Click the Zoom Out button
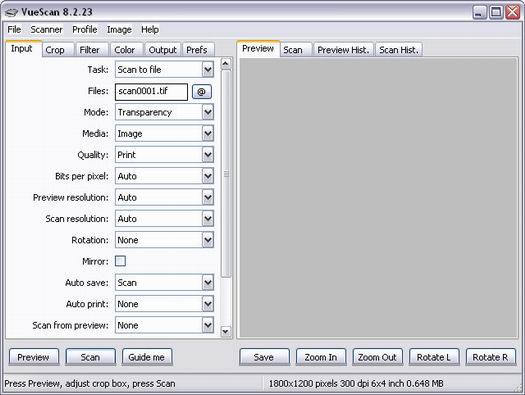525x395 pixels. point(377,357)
